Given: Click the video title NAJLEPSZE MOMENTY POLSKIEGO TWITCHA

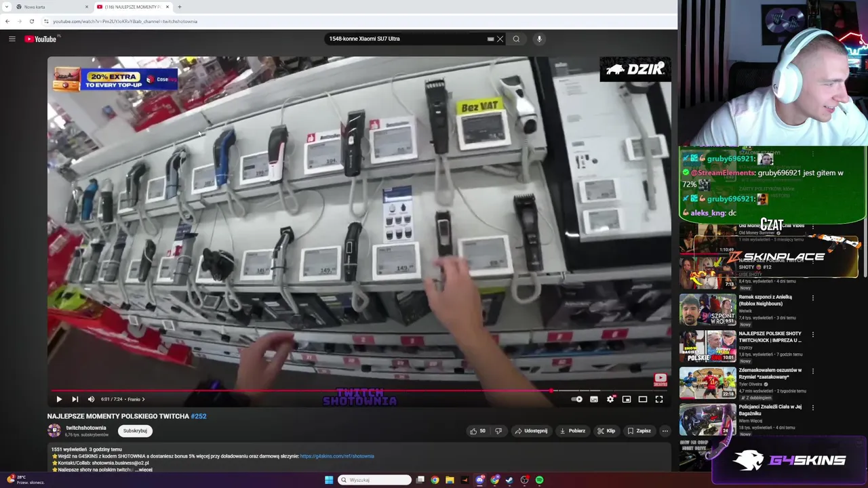Looking at the screenshot, I should (118, 416).
